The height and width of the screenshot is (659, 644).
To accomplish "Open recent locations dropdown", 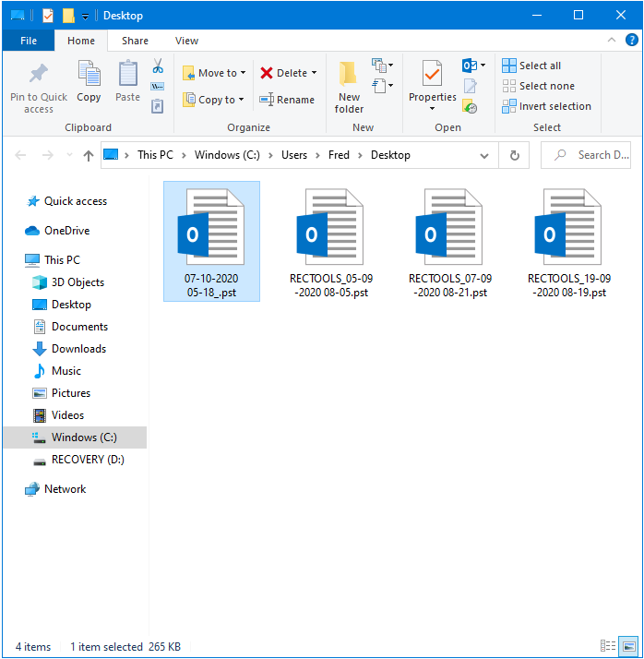I will click(x=69, y=155).
